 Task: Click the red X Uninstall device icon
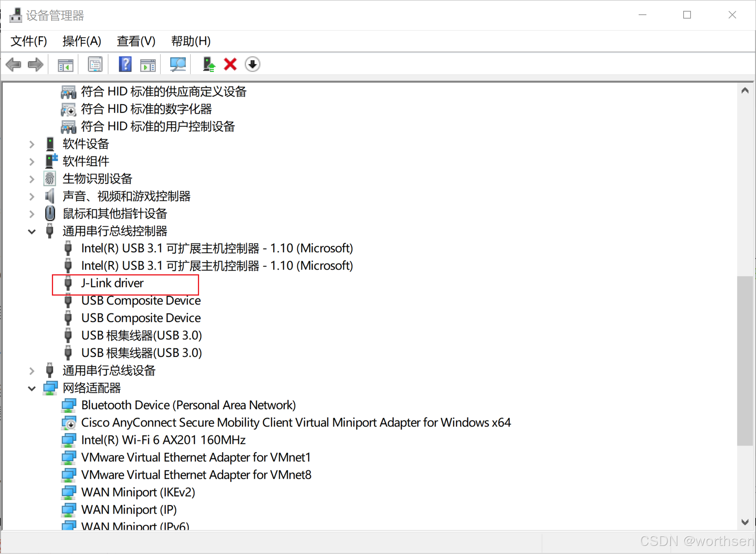[230, 64]
